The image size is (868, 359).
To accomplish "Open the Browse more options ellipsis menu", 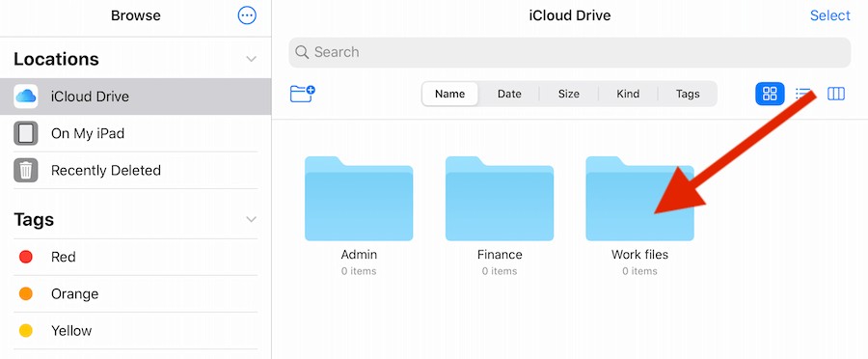I will pos(247,15).
